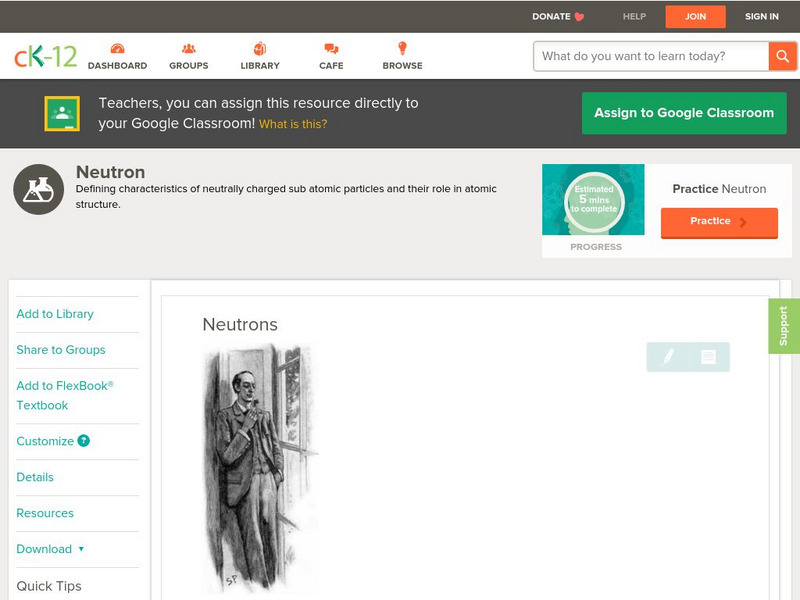Expand the Download dropdown arrow
The image size is (800, 600).
tap(81, 549)
